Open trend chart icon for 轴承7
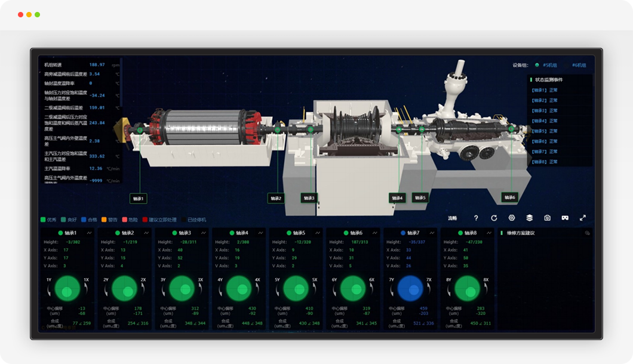Image resolution: width=633 pixels, height=364 pixels. coord(432,233)
